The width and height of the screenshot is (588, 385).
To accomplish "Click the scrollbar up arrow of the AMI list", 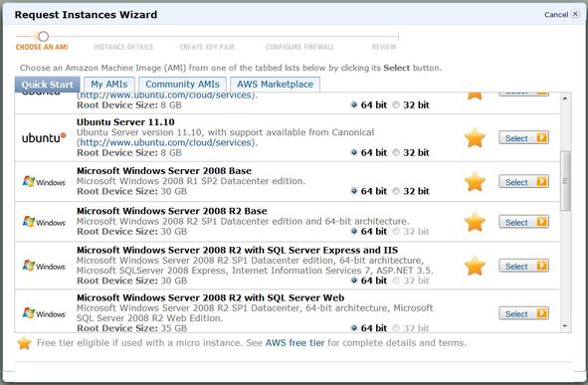I will (x=565, y=98).
